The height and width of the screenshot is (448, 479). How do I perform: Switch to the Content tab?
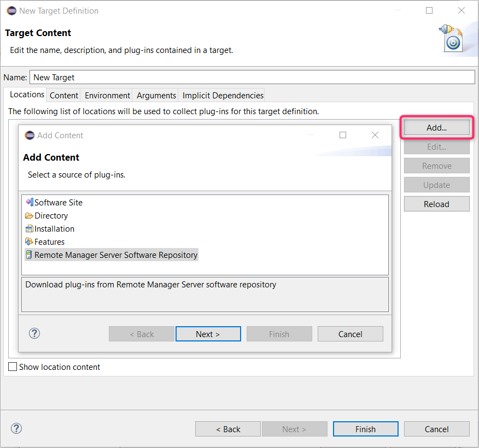[x=64, y=95]
